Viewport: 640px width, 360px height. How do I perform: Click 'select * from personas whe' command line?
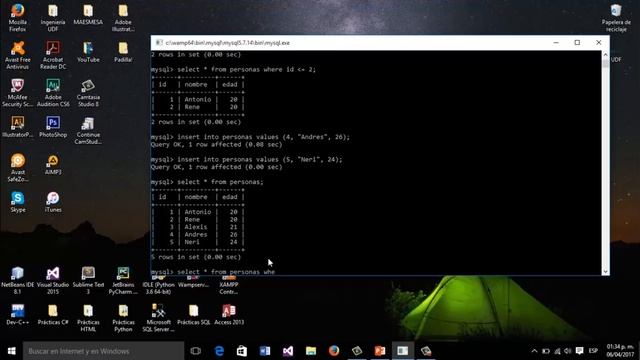(x=213, y=271)
